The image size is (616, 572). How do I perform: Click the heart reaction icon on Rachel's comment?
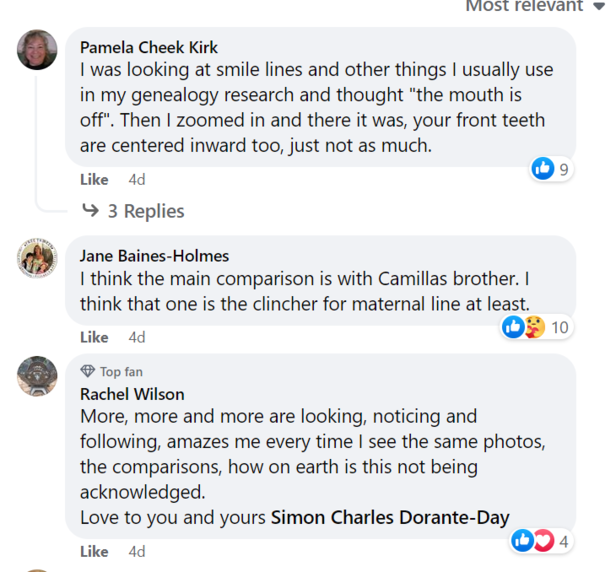point(543,541)
